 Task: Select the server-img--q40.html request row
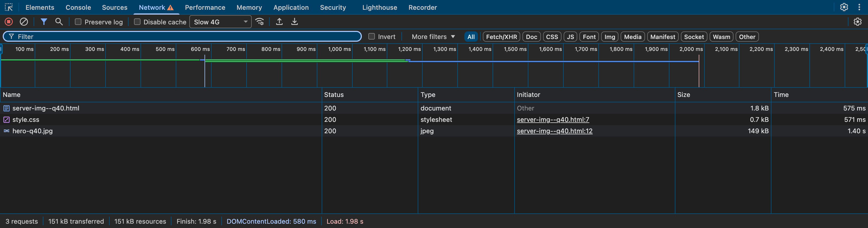click(x=434, y=108)
